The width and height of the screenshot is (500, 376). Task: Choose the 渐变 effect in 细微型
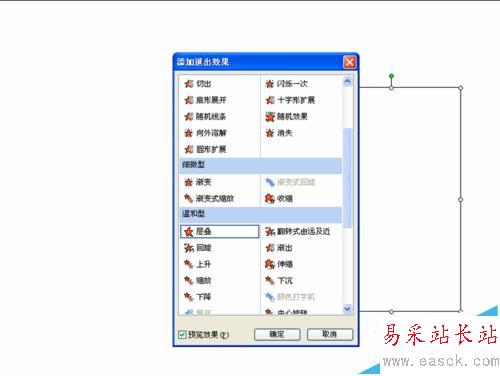pyautogui.click(x=198, y=182)
